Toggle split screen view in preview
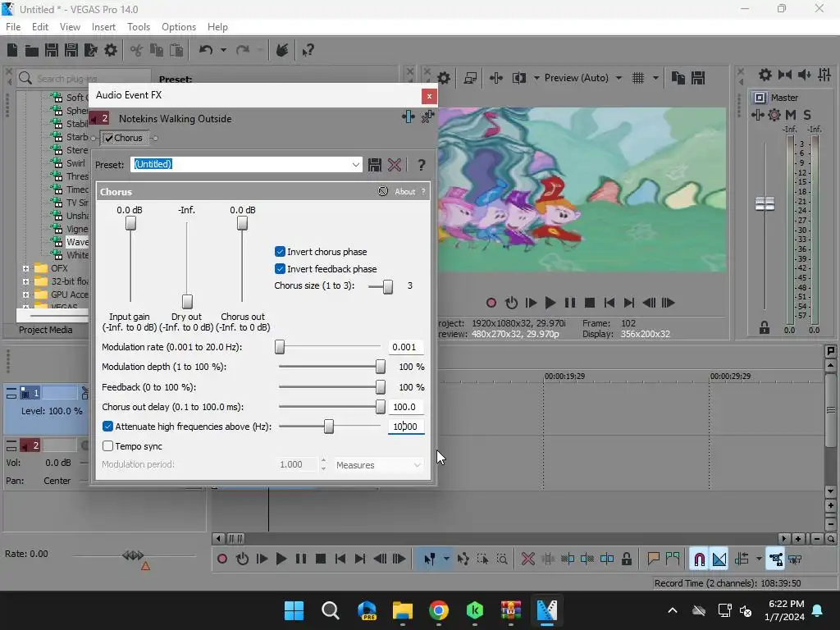Viewport: 840px width, 630px height. [x=518, y=78]
